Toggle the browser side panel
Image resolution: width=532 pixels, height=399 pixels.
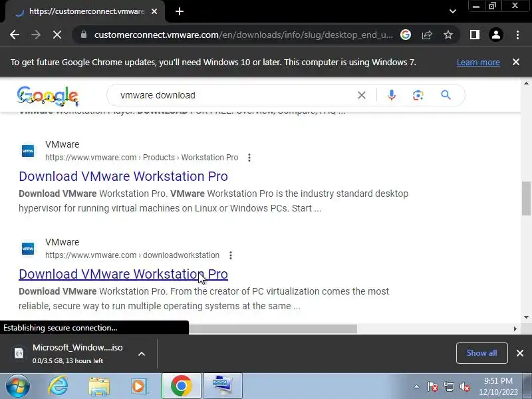tap(475, 35)
